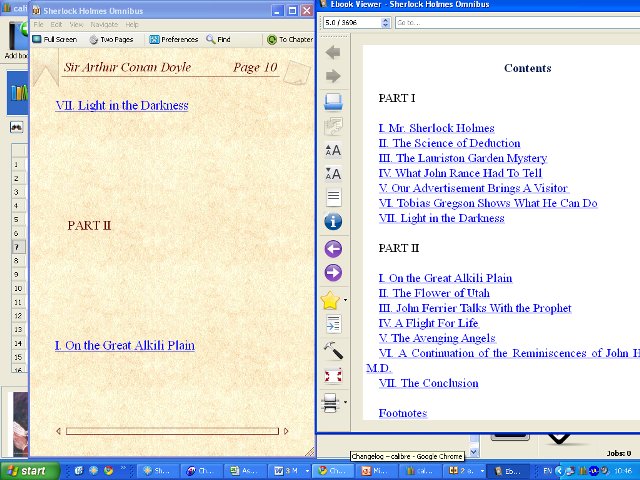The width and height of the screenshot is (640, 480).
Task: Open the Find tool
Action: tap(218, 40)
